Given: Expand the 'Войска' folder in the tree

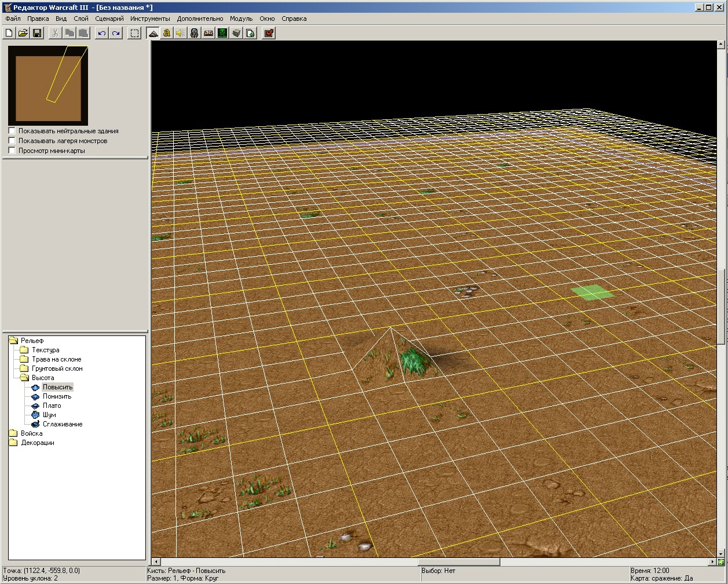Looking at the screenshot, I should point(31,433).
